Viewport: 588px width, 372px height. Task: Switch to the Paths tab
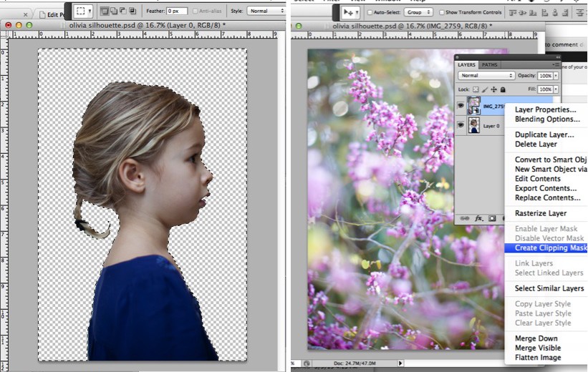click(x=489, y=65)
